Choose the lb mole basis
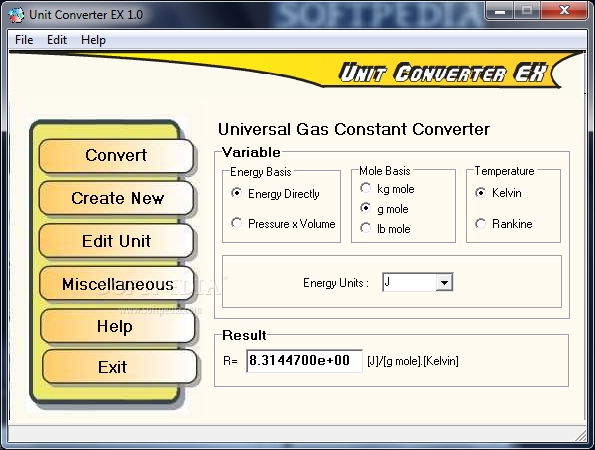Viewport: 595px width, 450px height. [385, 228]
